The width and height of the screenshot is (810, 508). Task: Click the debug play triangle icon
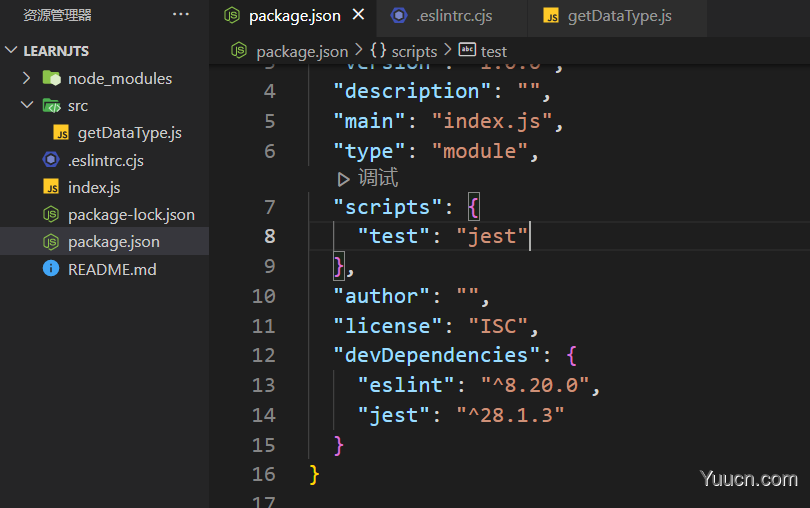(x=343, y=179)
